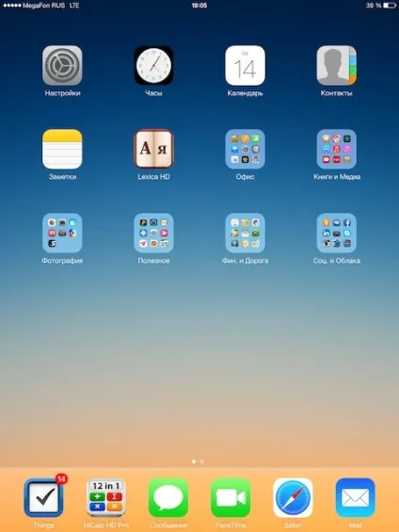Open HiCalc HD Pro calculator

pyautogui.click(x=106, y=498)
